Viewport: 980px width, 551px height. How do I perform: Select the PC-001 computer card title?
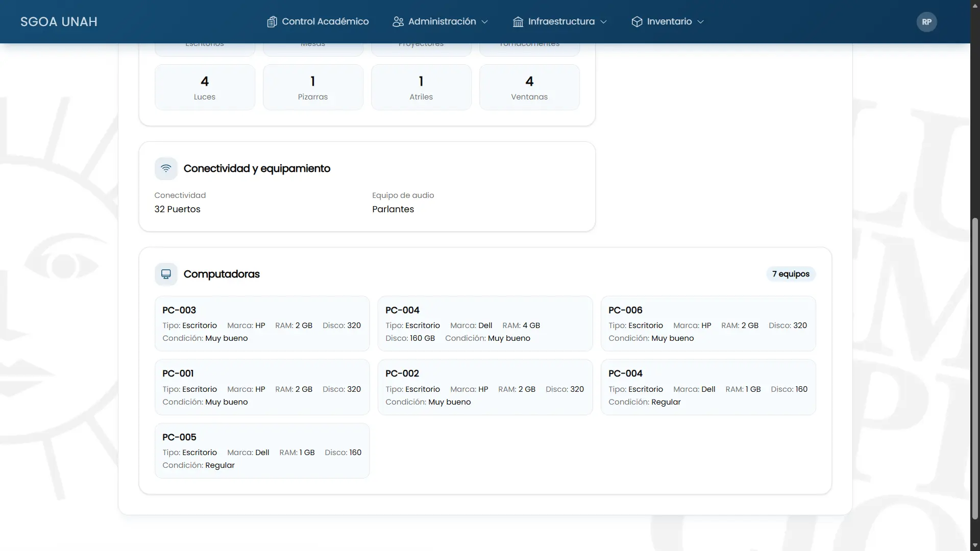click(x=178, y=373)
